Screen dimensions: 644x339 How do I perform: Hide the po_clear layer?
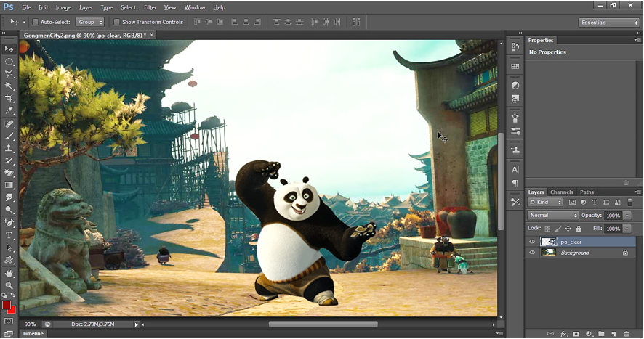coord(532,242)
